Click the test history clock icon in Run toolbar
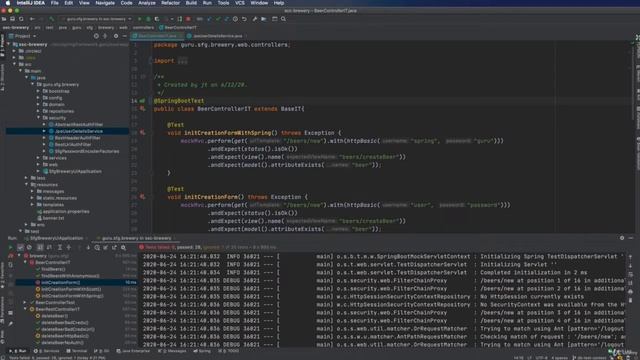 [97, 247]
